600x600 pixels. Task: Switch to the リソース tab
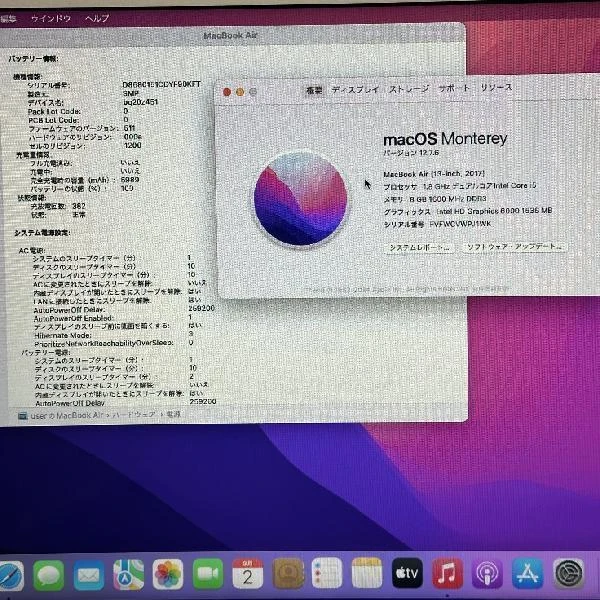pyautogui.click(x=496, y=88)
